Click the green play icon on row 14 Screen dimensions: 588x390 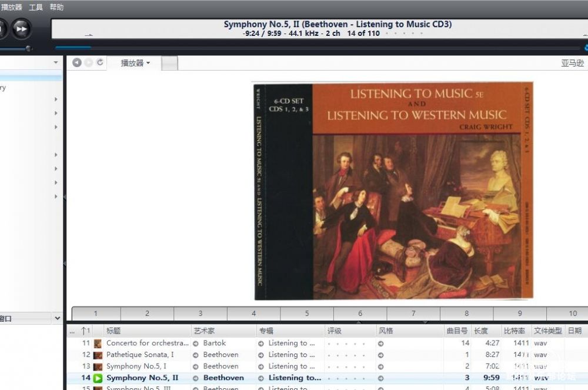pyautogui.click(x=98, y=378)
